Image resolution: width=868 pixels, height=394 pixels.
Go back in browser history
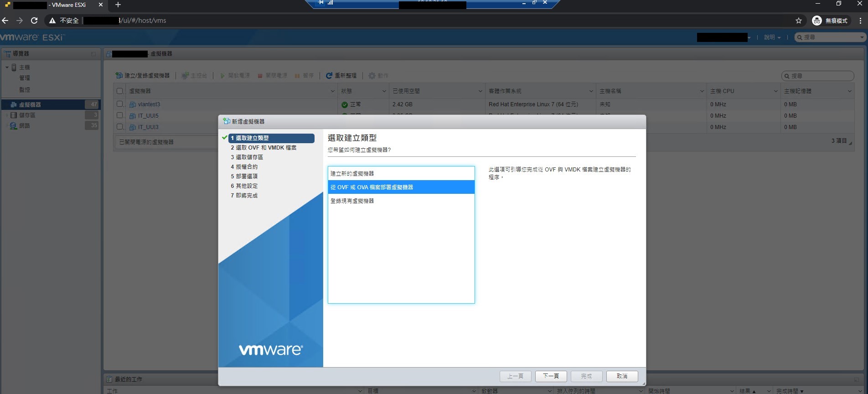5,21
